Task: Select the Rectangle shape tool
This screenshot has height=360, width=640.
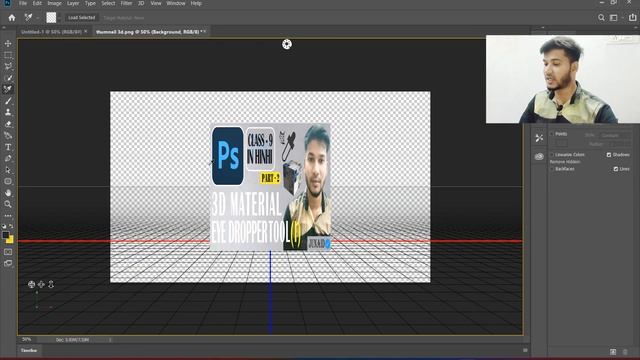Action: [x=8, y=181]
